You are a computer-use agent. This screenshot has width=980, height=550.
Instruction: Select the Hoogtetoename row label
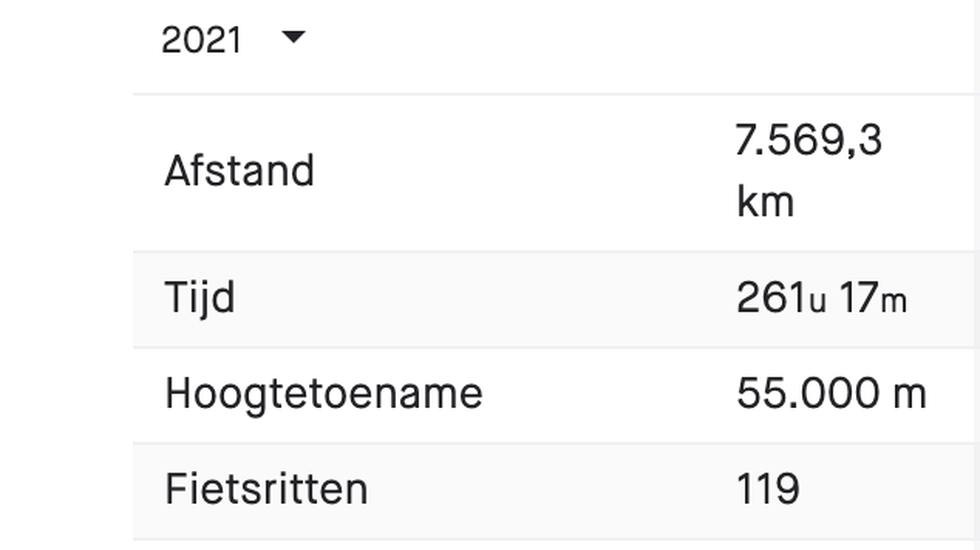coord(324,395)
